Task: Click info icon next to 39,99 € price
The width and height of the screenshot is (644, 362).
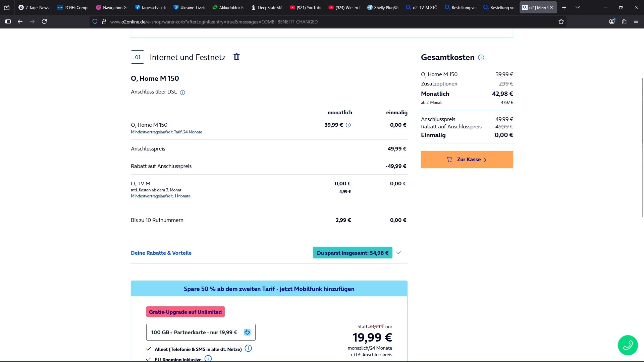Action: (348, 125)
